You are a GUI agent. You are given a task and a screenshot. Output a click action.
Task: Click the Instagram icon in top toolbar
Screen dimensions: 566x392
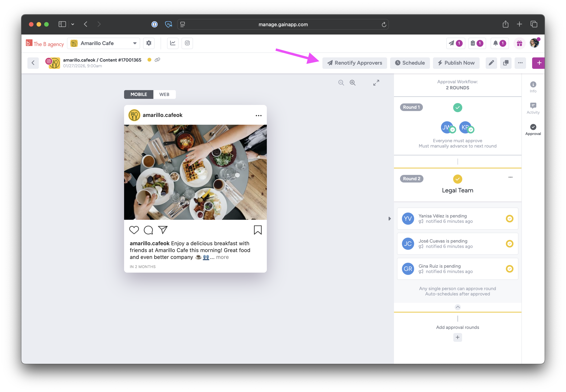point(187,43)
